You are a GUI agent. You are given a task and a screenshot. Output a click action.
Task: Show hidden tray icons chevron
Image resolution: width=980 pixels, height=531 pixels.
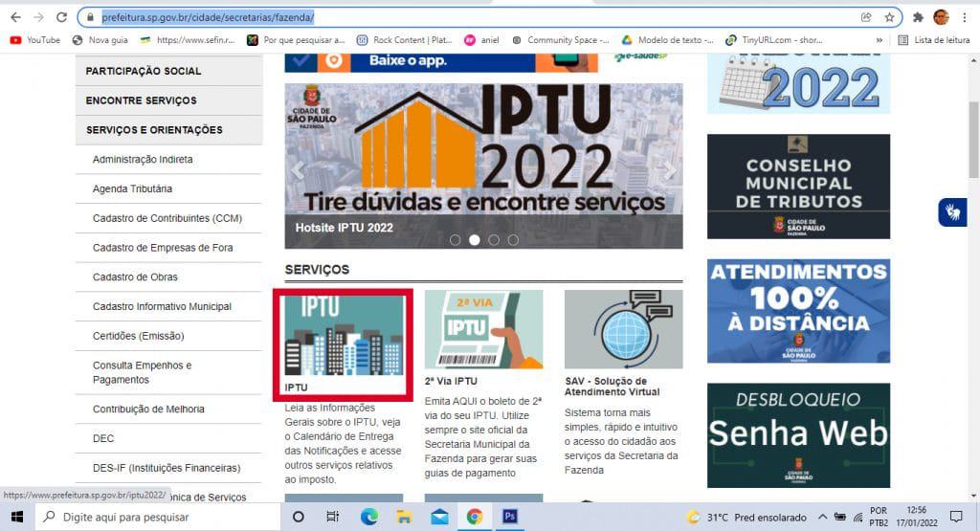(822, 517)
